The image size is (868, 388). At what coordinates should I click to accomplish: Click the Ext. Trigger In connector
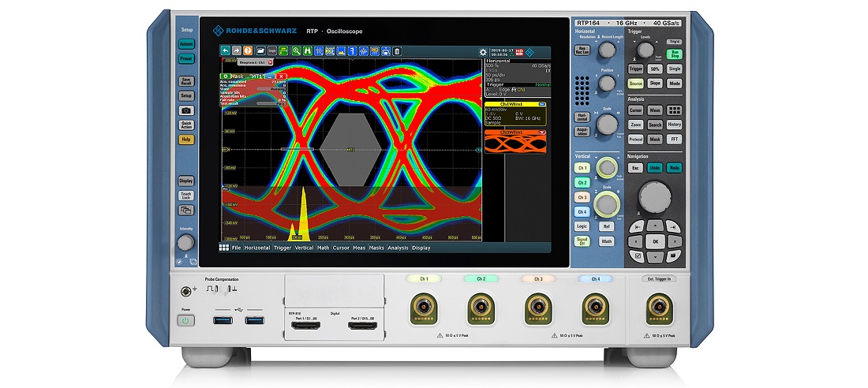660,309
